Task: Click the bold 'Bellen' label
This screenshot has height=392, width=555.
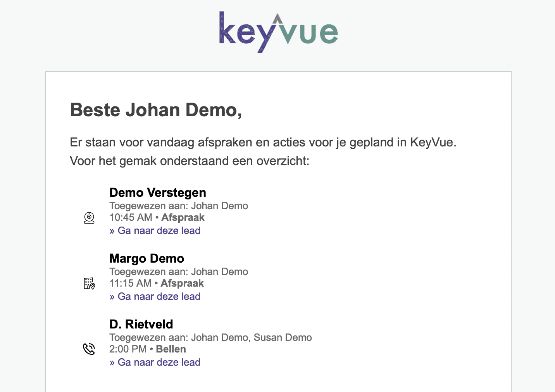Action: (171, 349)
